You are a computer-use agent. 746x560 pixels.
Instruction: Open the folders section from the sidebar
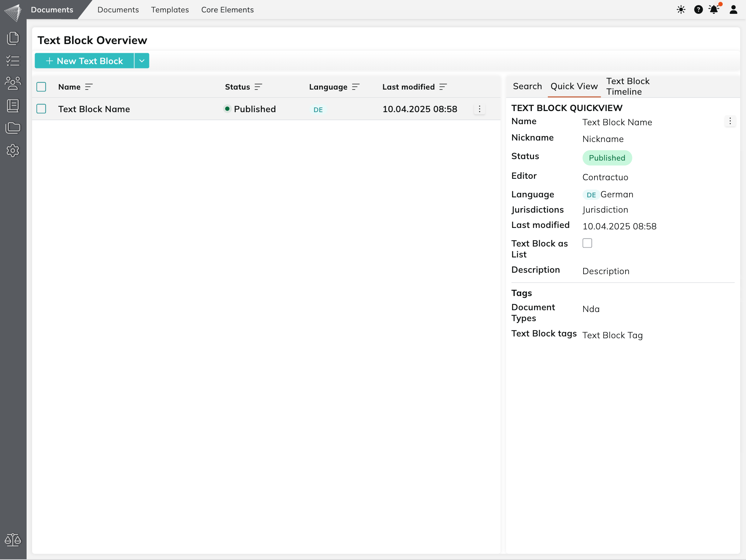pos(13,128)
